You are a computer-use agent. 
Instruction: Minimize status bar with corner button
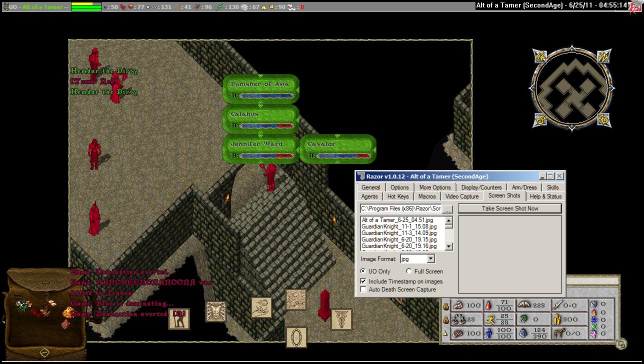coord(620,343)
